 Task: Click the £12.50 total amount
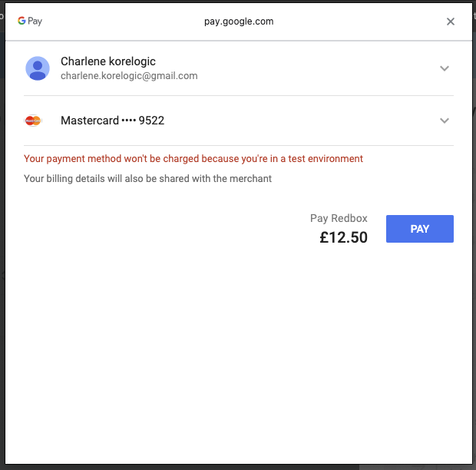343,237
